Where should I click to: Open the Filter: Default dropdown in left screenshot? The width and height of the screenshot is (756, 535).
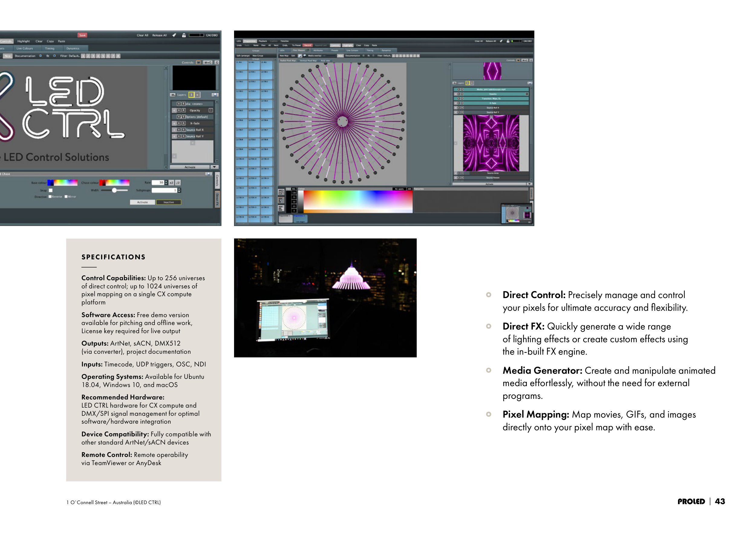[x=70, y=56]
